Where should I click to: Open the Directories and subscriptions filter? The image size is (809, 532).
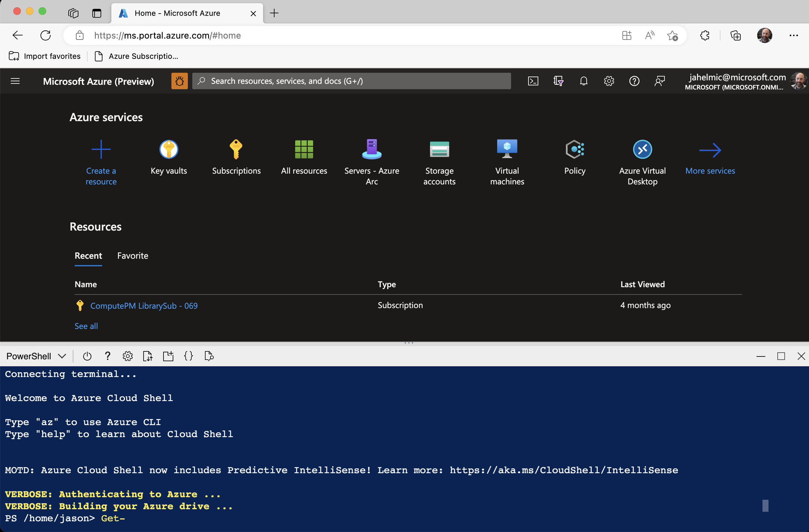559,81
